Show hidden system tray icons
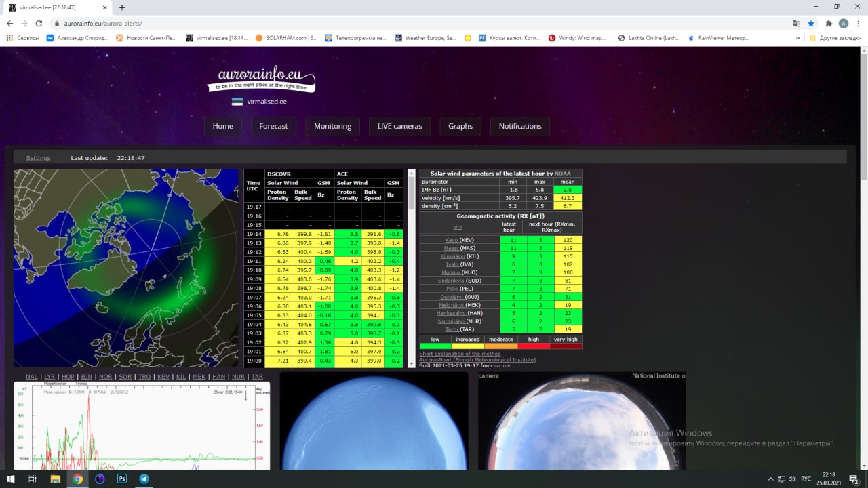 pyautogui.click(x=770, y=479)
